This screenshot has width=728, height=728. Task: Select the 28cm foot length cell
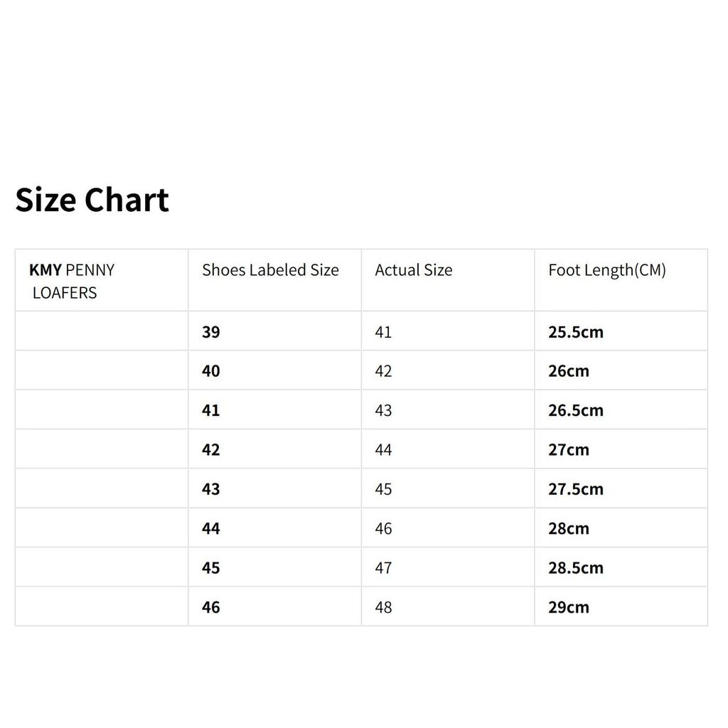tap(569, 529)
